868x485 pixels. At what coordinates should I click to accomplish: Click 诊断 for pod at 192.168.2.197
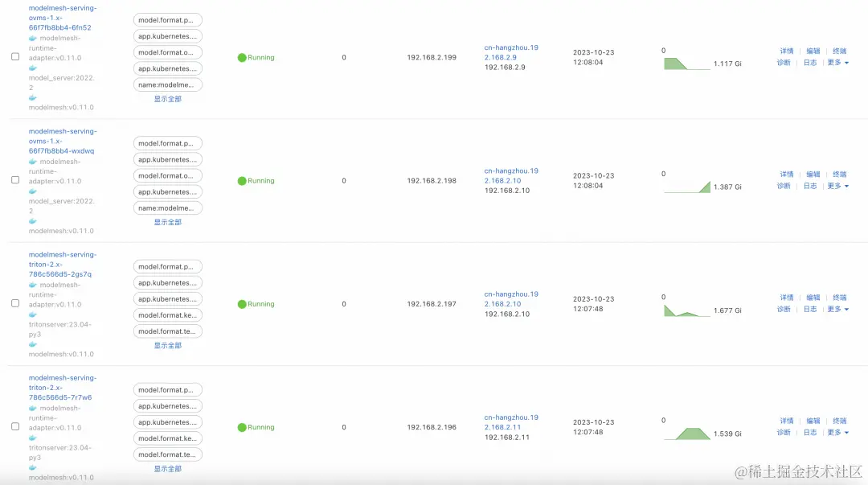(x=784, y=310)
